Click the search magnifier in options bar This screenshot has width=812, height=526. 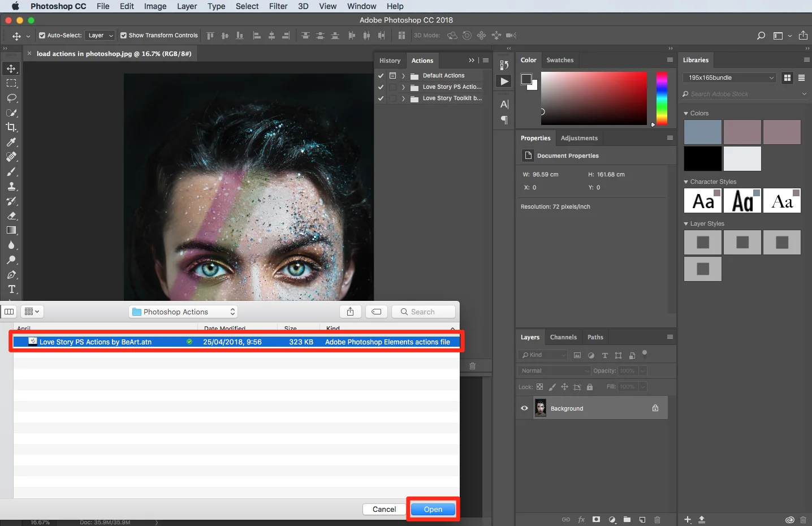pos(761,36)
